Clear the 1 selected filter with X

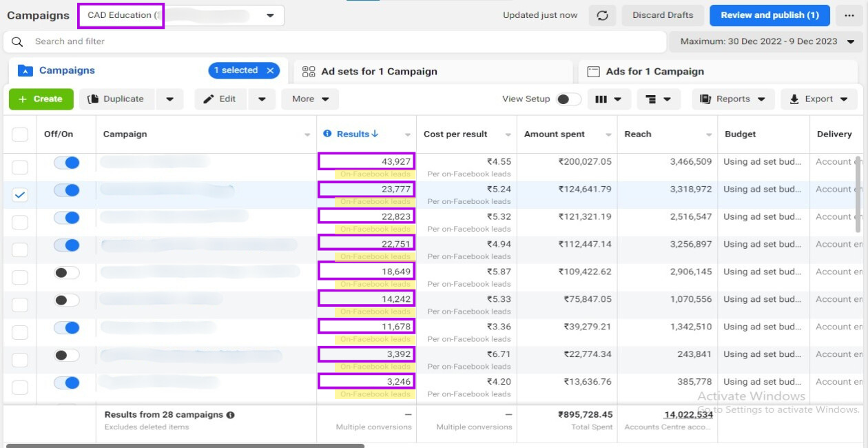tap(271, 70)
